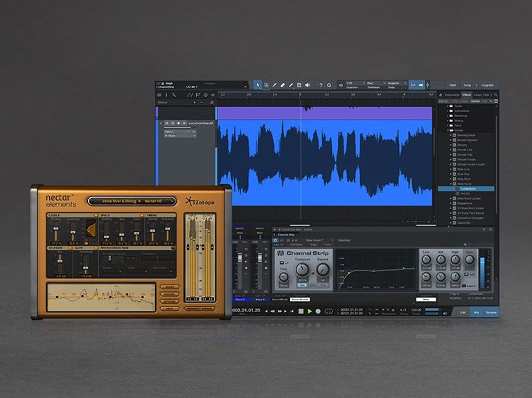Open the Quantize dropdown in toolbar

pos(354,85)
